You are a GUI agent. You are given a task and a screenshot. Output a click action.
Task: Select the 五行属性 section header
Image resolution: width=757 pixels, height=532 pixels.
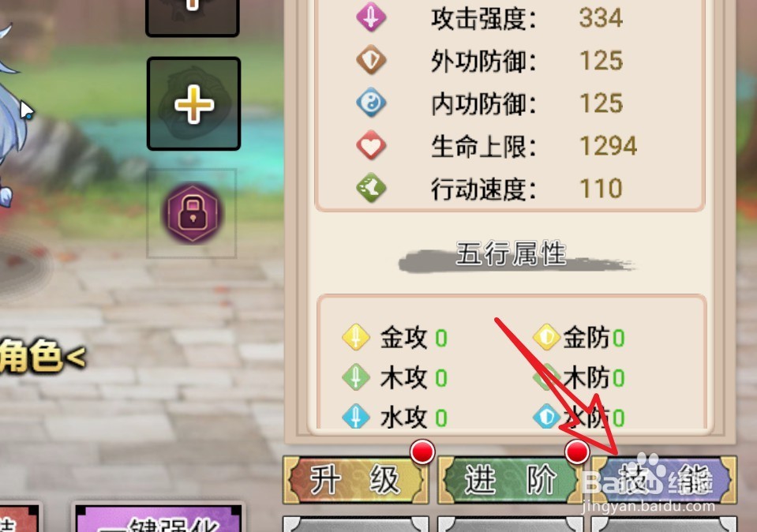pos(511,254)
